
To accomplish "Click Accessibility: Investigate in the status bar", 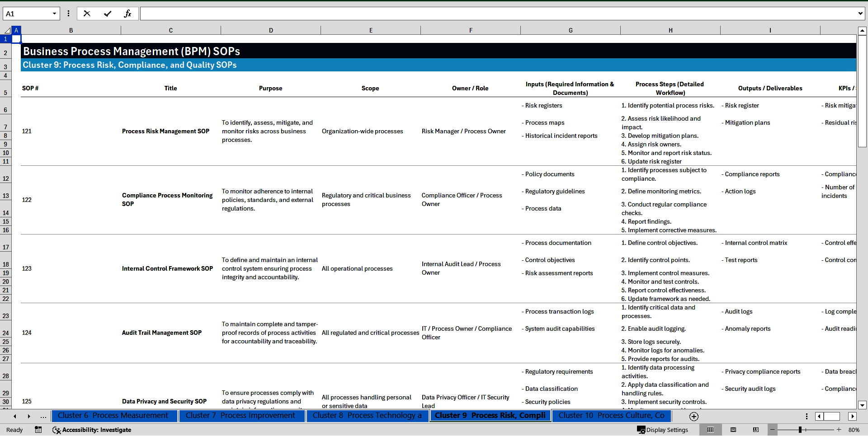I will tap(92, 430).
